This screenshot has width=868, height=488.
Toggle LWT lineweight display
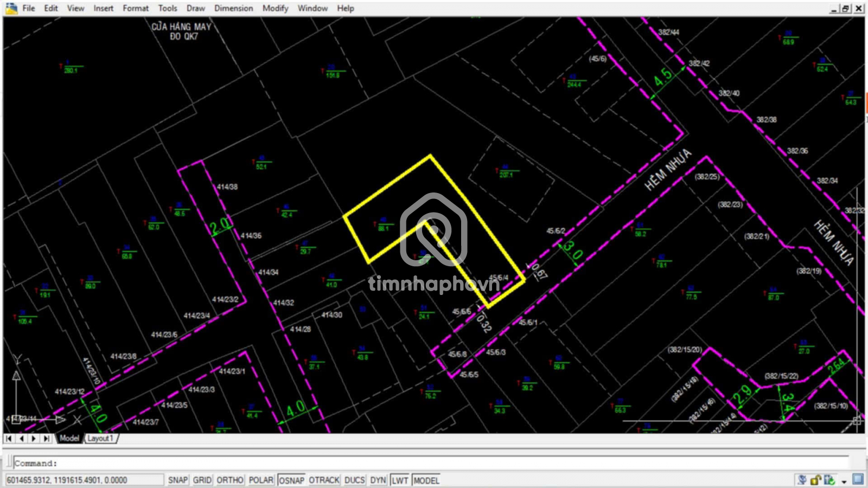[400, 480]
